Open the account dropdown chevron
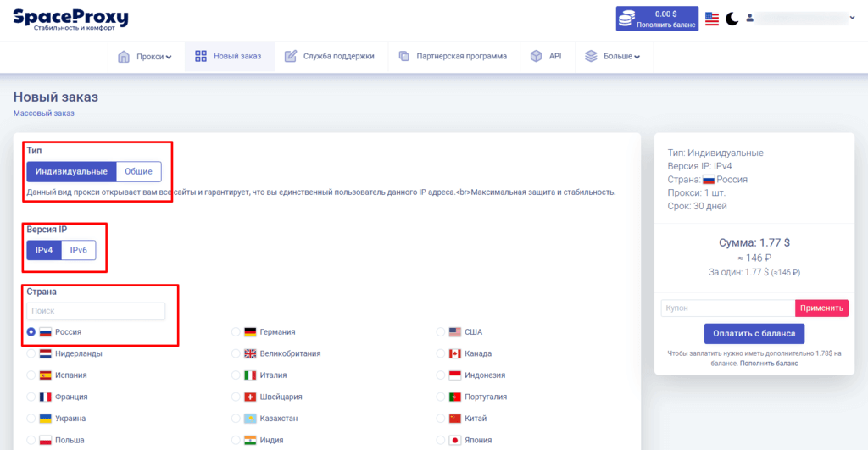This screenshot has width=868, height=450. (852, 18)
